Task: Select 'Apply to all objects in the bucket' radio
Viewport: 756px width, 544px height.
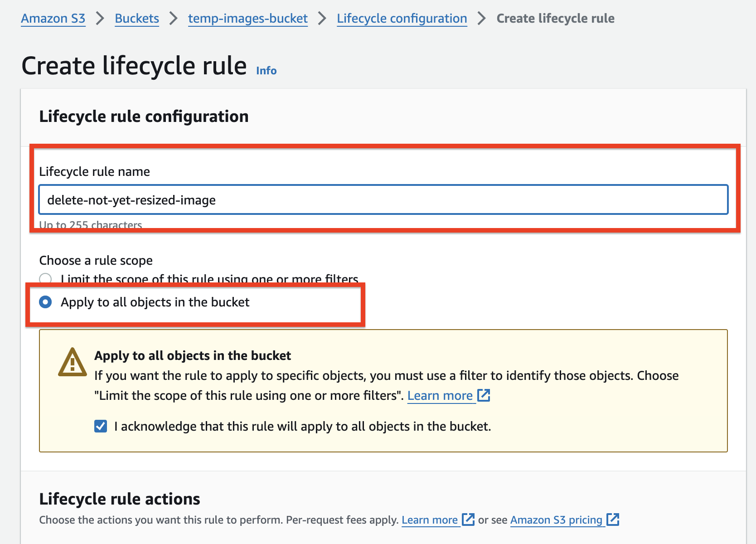Action: (45, 302)
